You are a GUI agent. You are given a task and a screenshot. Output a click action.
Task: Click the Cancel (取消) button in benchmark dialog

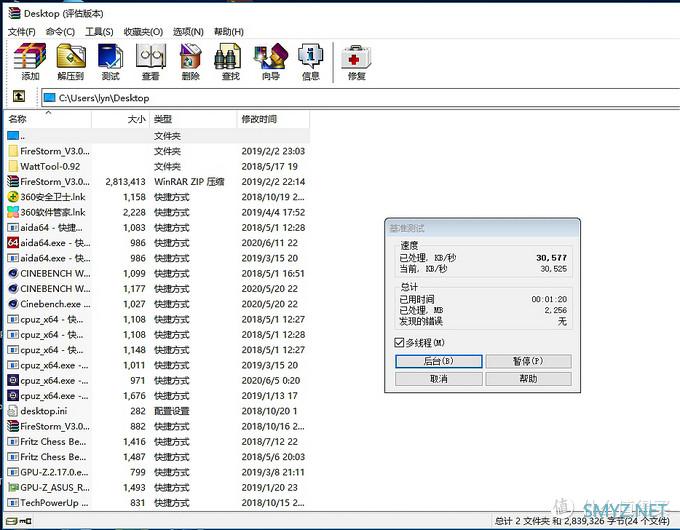[x=438, y=379]
